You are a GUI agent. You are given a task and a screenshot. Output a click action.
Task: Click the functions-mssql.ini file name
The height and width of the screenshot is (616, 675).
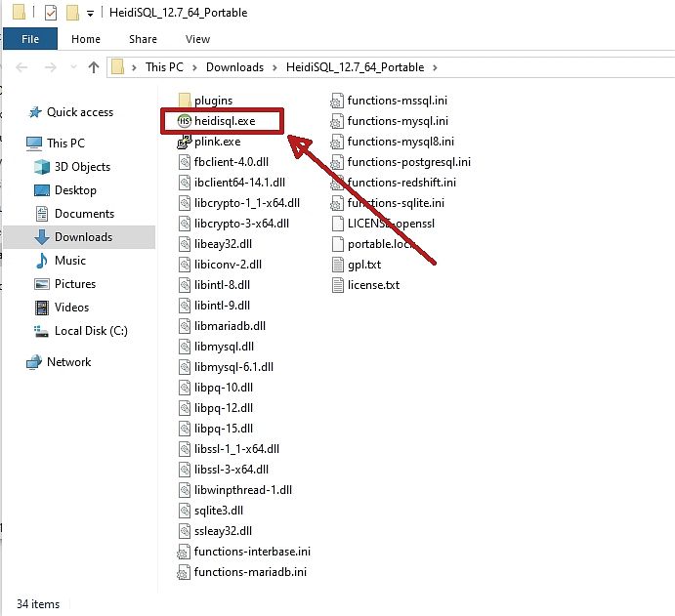[398, 101]
